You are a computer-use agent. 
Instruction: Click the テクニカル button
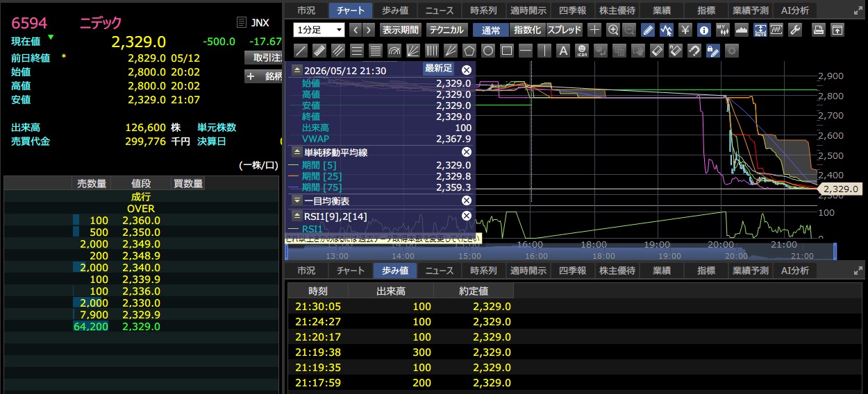[x=446, y=30]
